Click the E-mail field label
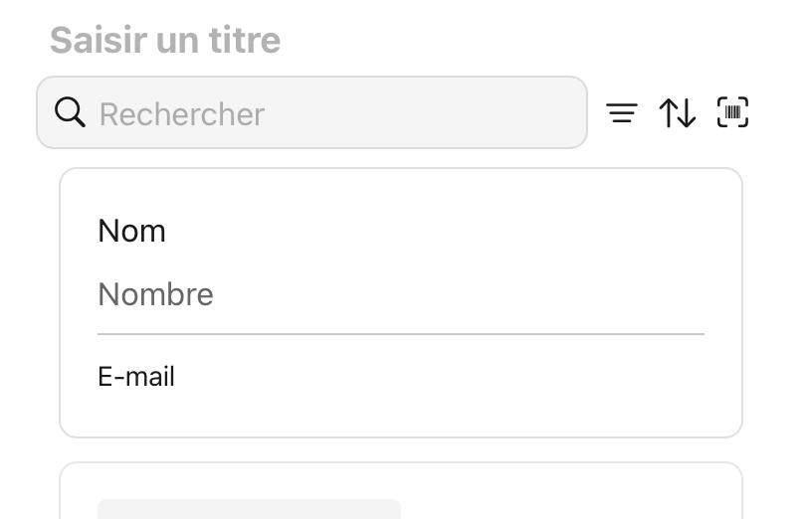This screenshot has width=812, height=519. (136, 377)
